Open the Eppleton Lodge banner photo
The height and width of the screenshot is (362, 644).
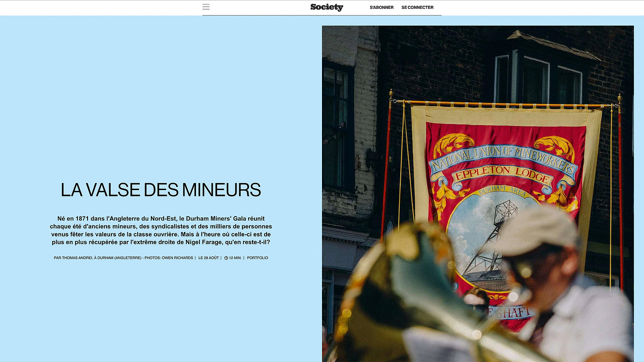pyautogui.click(x=478, y=194)
